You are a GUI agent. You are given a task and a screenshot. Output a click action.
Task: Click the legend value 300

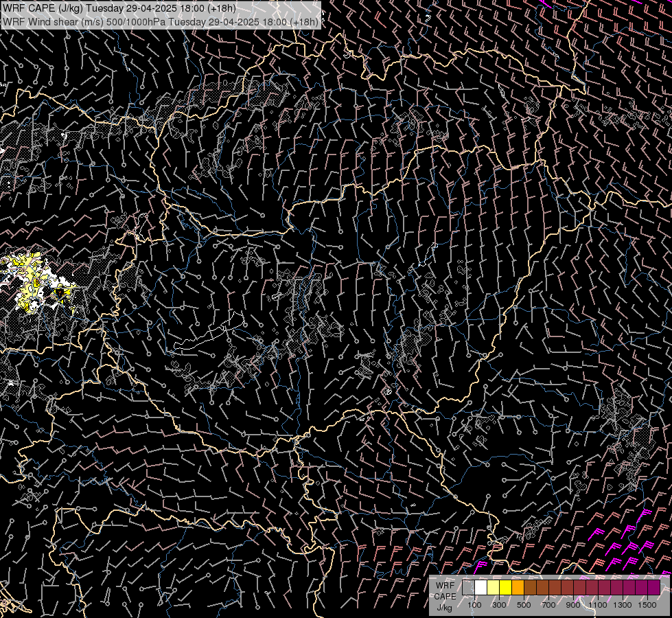[x=499, y=605]
